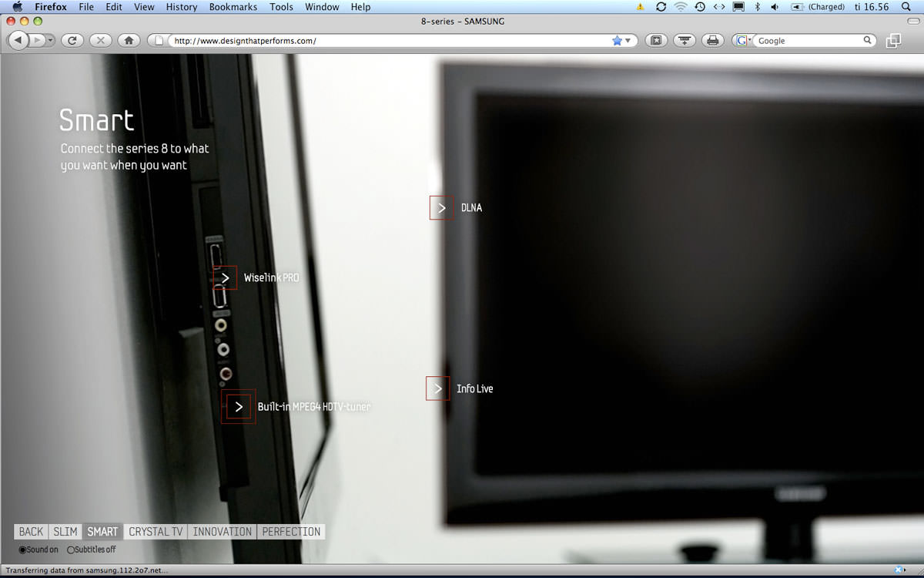The width and height of the screenshot is (924, 578).
Task: Go to the browser Home page
Action: click(129, 40)
